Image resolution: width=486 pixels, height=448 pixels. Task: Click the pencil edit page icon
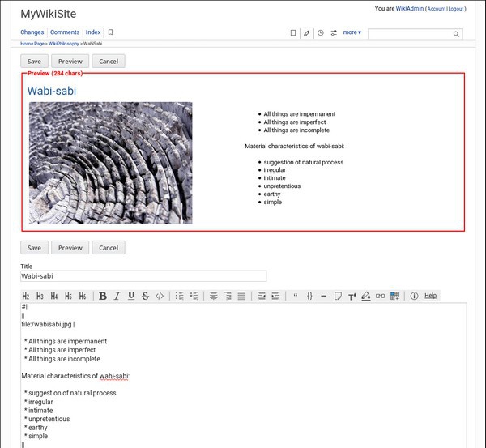point(306,33)
